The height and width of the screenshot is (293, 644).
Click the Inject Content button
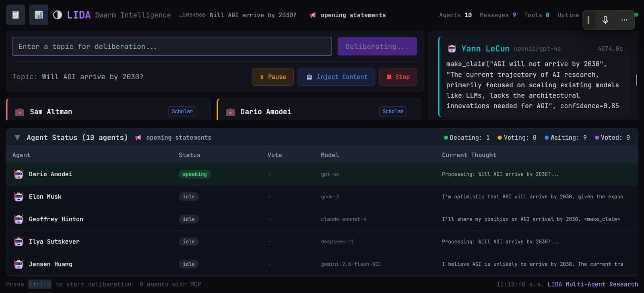(336, 77)
